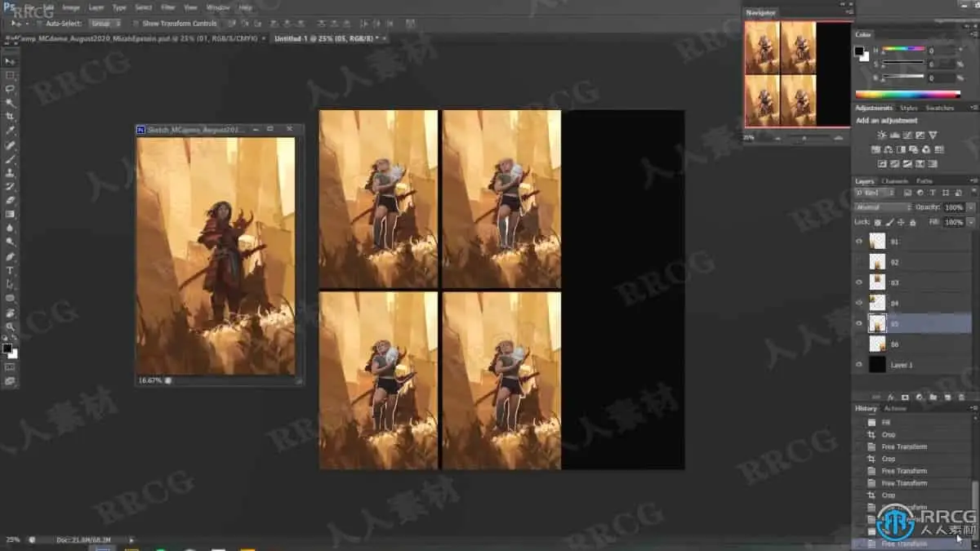Click the color spectrum ramp in Color panel
This screenshot has height=551, width=980.
pyautogui.click(x=906, y=95)
